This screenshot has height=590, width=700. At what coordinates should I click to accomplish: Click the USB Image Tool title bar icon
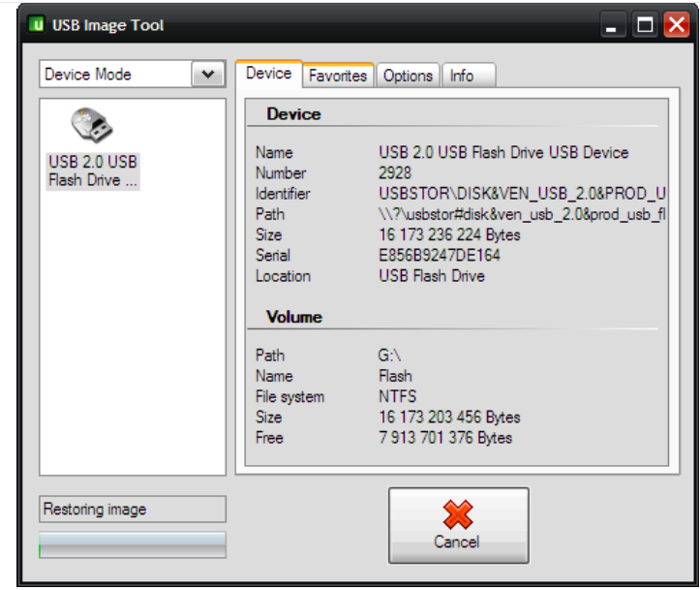point(37,25)
